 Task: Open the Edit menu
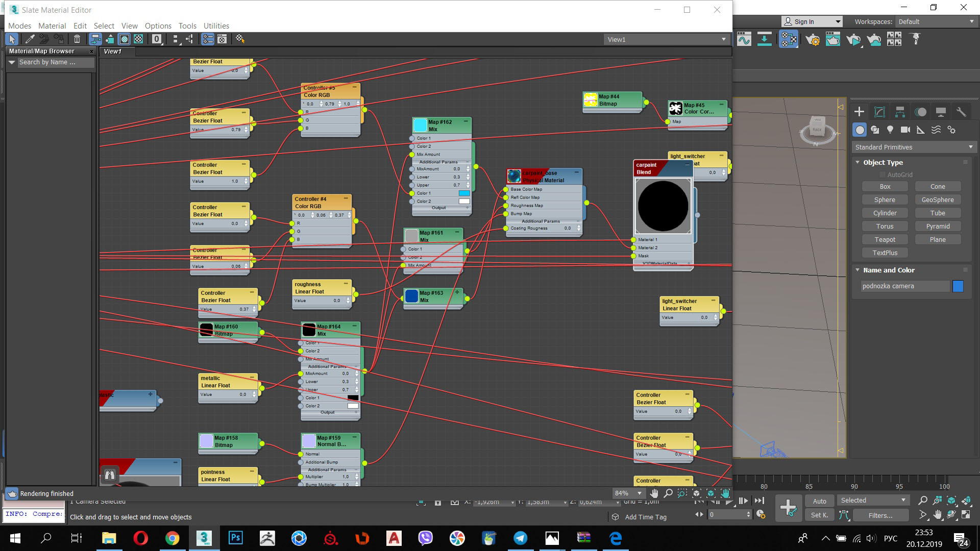click(80, 26)
